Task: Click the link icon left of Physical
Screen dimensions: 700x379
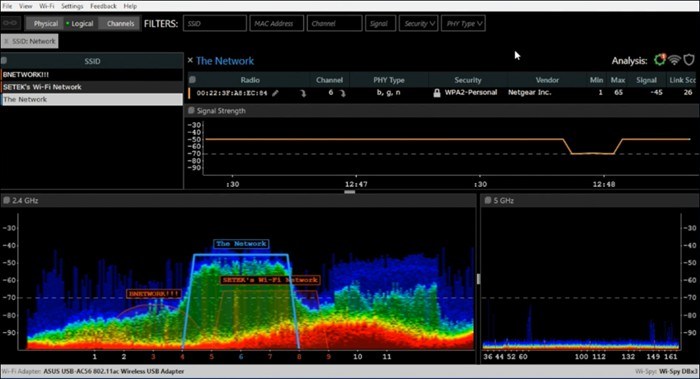Action: [x=10, y=23]
